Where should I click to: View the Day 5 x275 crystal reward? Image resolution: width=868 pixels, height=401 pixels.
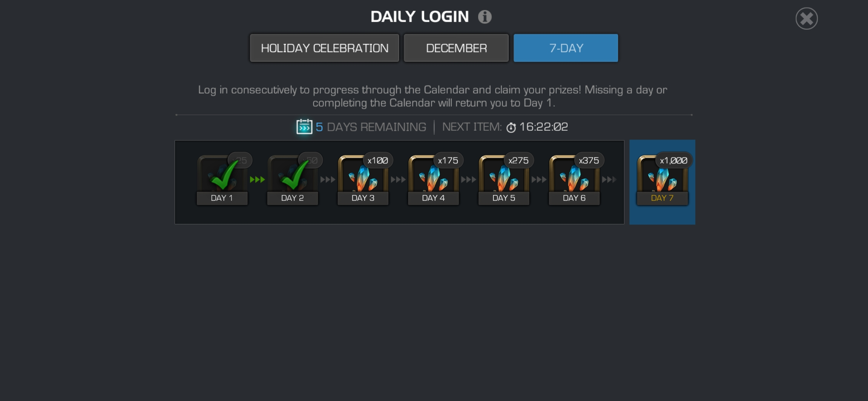pyautogui.click(x=504, y=179)
